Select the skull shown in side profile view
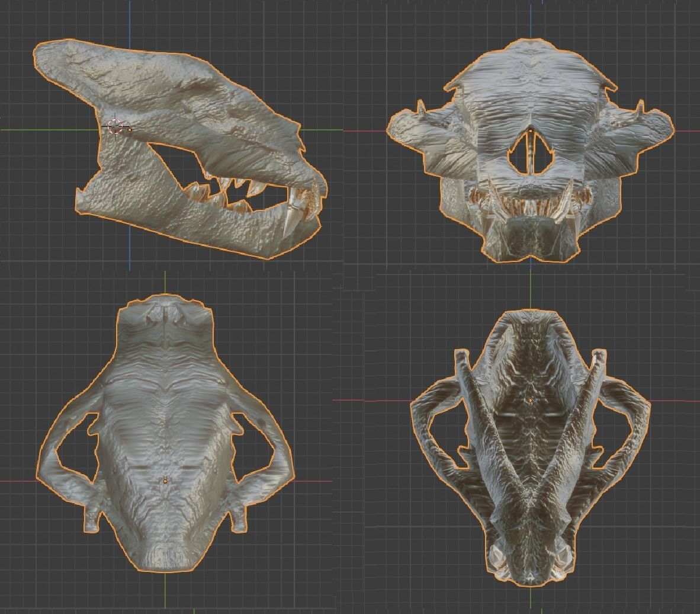 [180, 149]
